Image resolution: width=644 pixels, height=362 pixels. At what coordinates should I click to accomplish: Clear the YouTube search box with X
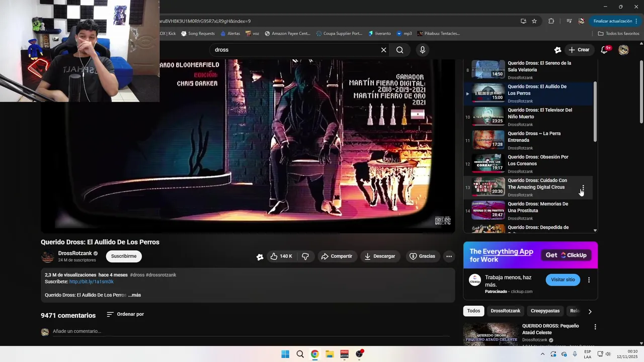(x=383, y=50)
